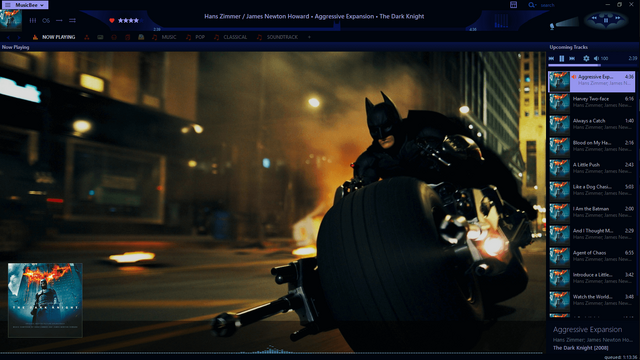The width and height of the screenshot is (640, 360).
Task: Click the large Dark Knight album cover
Action: coord(45,300)
